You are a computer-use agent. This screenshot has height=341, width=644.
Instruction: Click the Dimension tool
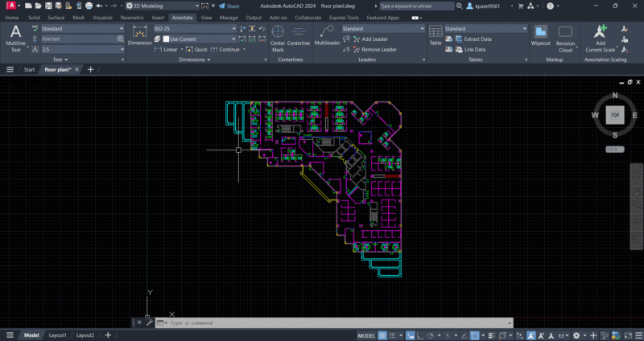pyautogui.click(x=140, y=35)
